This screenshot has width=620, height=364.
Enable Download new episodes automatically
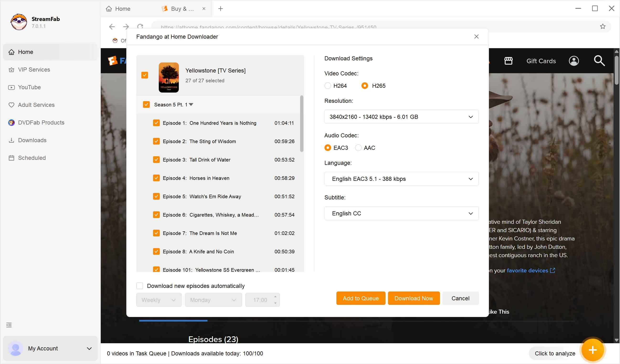[139, 286]
